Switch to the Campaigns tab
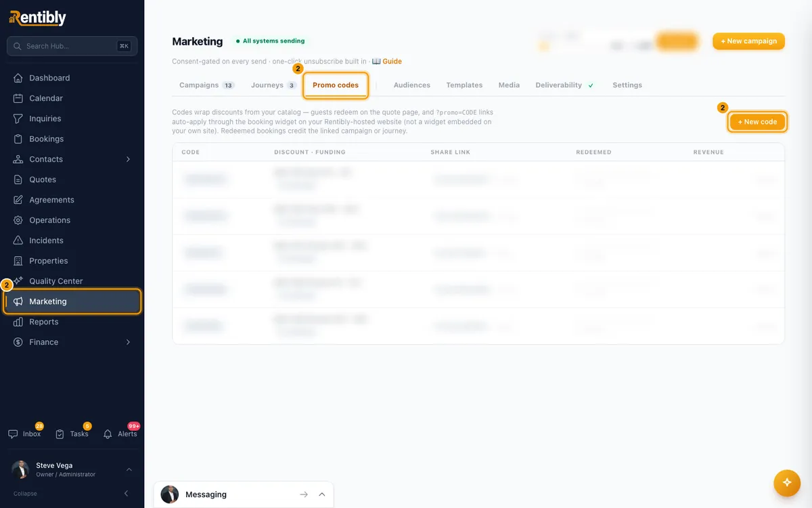 point(206,85)
